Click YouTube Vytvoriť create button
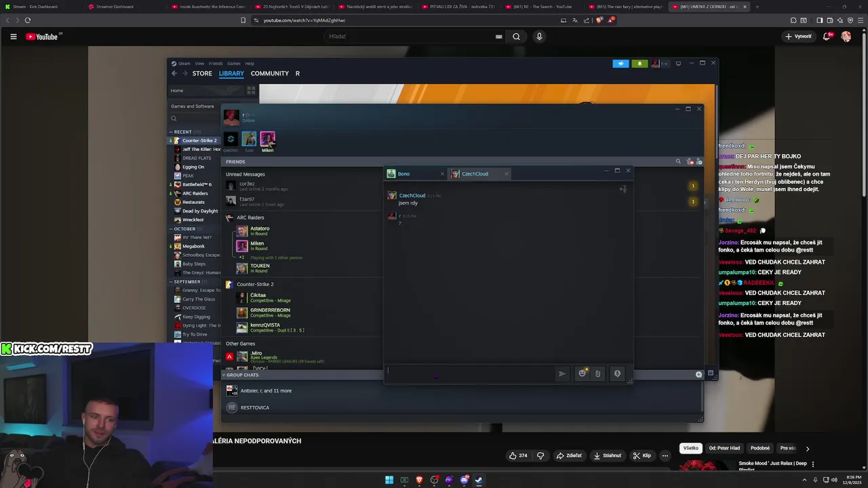868x488 pixels. click(x=798, y=37)
